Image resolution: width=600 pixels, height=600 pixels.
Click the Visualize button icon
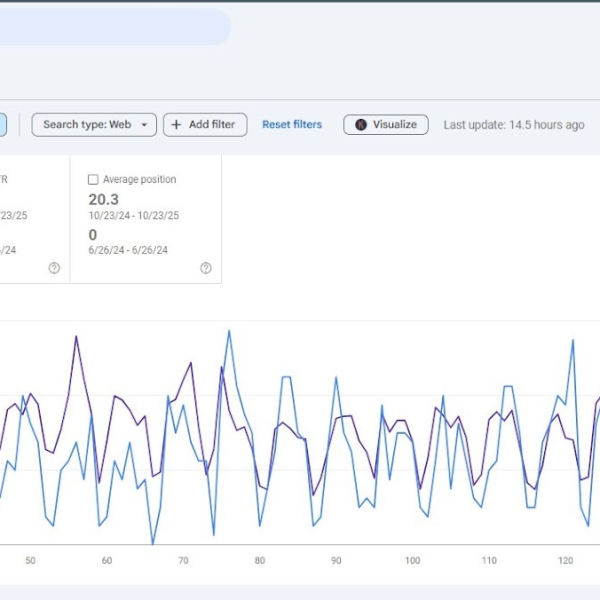(361, 125)
